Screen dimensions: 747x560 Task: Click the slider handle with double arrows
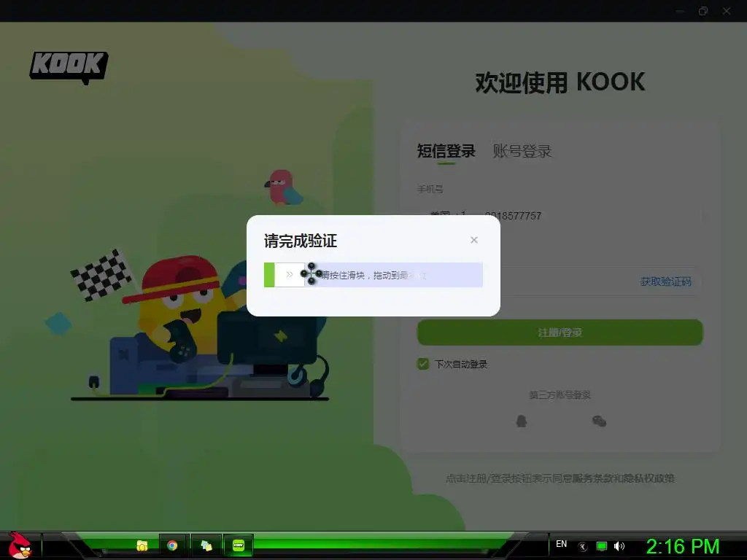(289, 275)
